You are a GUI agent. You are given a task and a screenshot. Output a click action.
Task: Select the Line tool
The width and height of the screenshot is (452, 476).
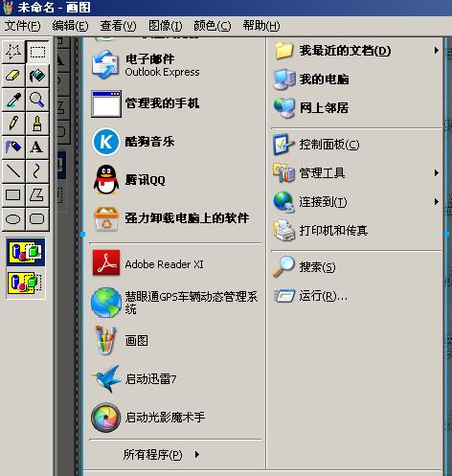(x=13, y=171)
